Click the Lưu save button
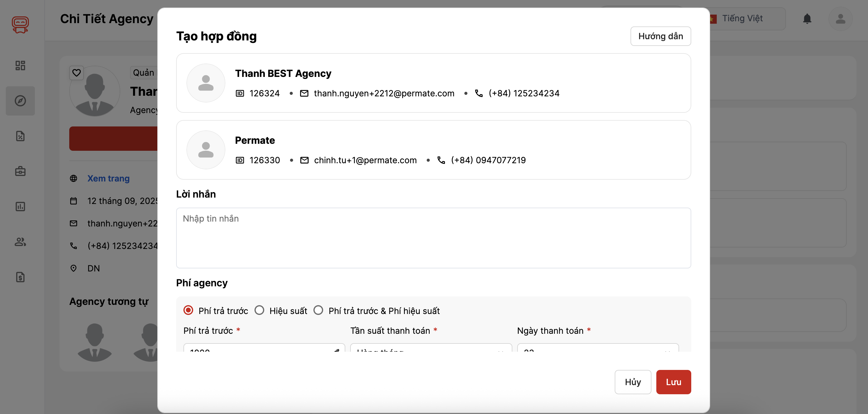Image resolution: width=868 pixels, height=414 pixels. pos(673,382)
